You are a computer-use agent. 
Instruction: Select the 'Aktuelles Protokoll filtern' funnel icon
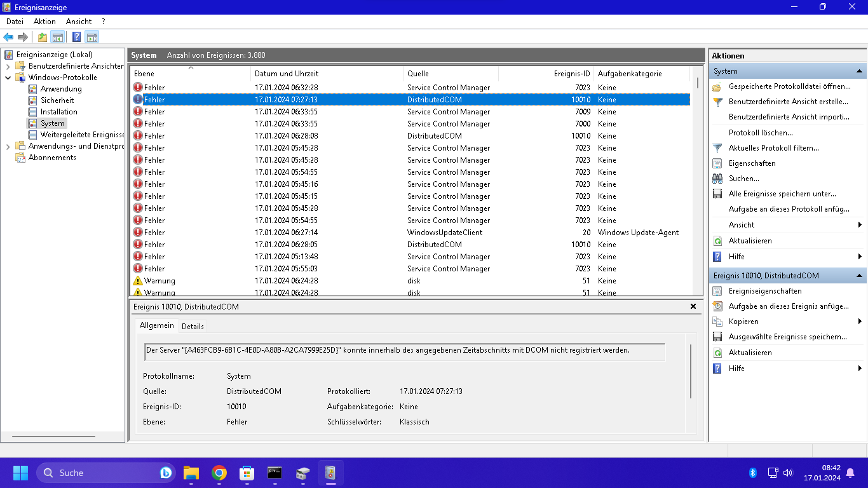point(717,147)
